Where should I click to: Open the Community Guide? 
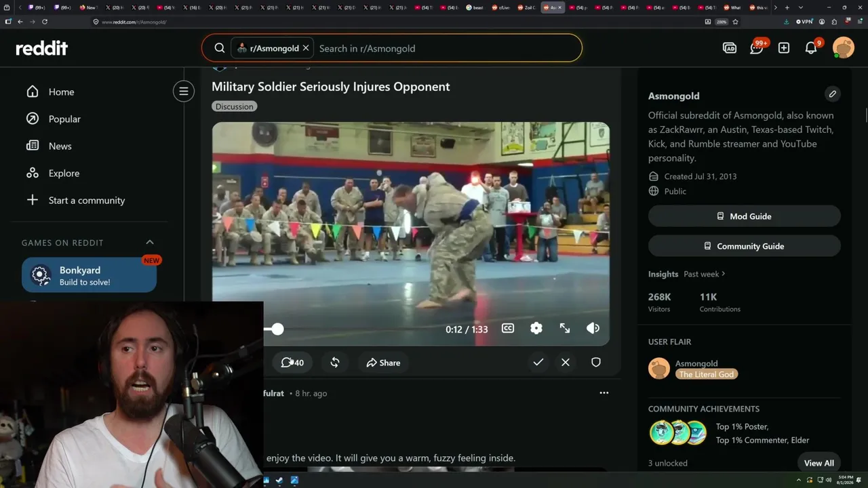pyautogui.click(x=745, y=246)
